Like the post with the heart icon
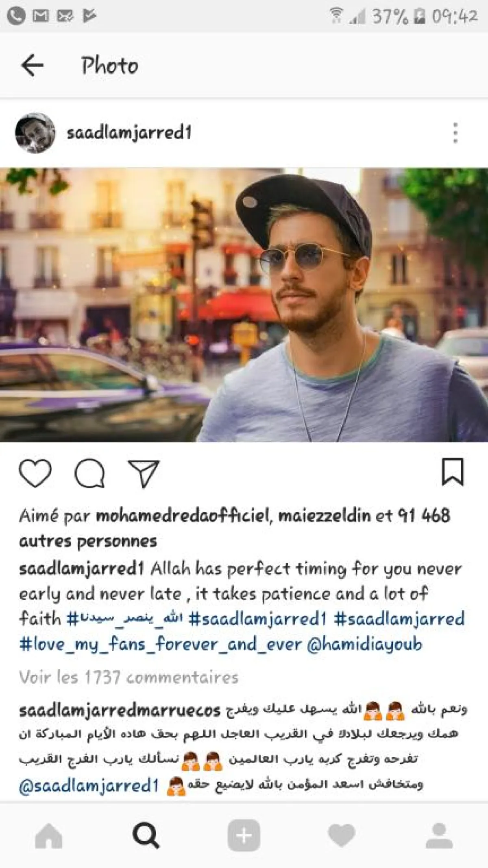This screenshot has height=868, width=488. (35, 473)
